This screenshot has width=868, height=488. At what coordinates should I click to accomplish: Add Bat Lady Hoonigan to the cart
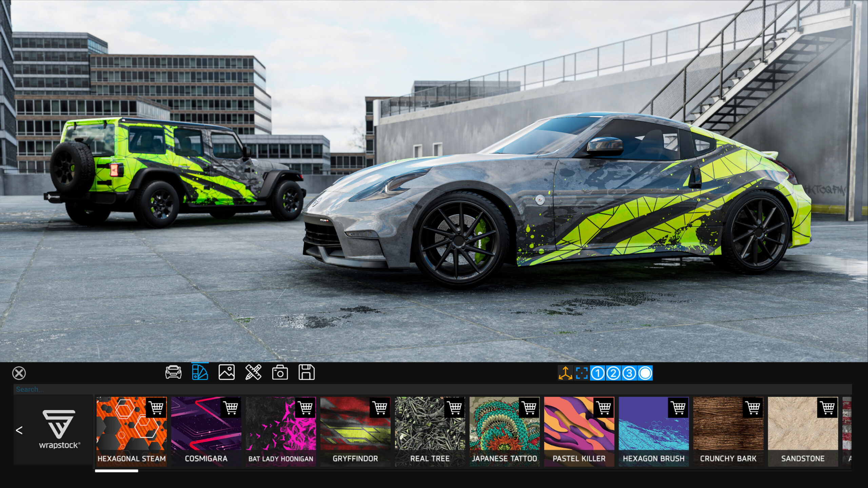(305, 407)
